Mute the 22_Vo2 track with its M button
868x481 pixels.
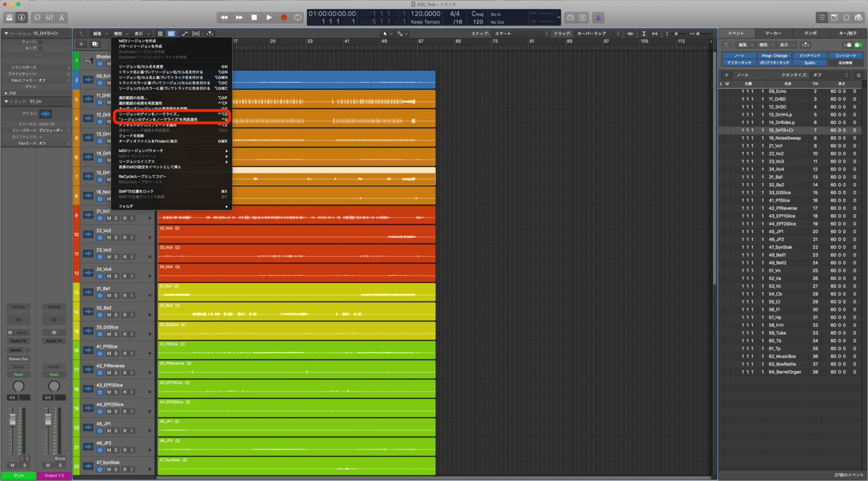(108, 237)
